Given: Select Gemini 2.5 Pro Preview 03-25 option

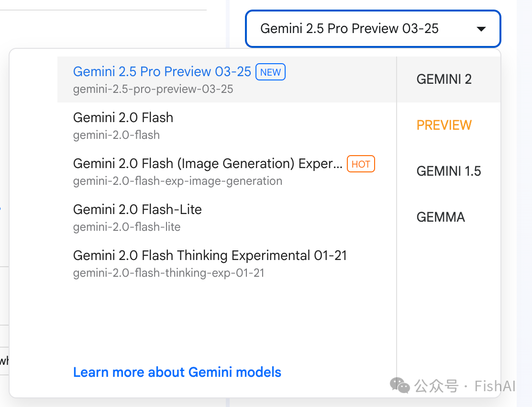Looking at the screenshot, I should coord(227,79).
